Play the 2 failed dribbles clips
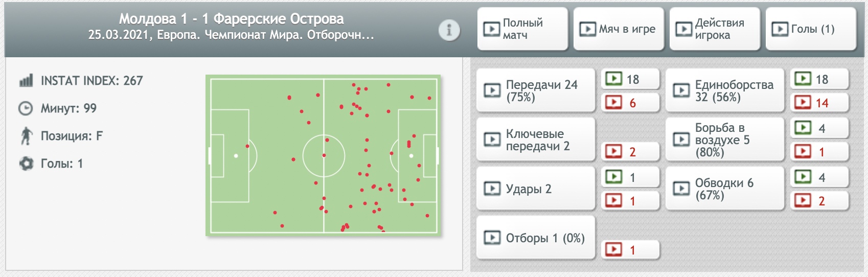 819,201
